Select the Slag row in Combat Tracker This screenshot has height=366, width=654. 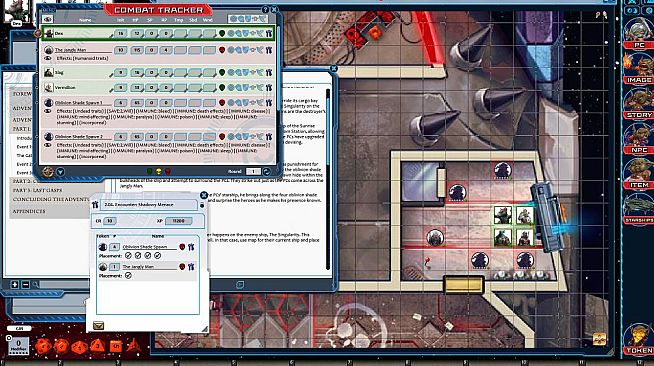(x=157, y=73)
